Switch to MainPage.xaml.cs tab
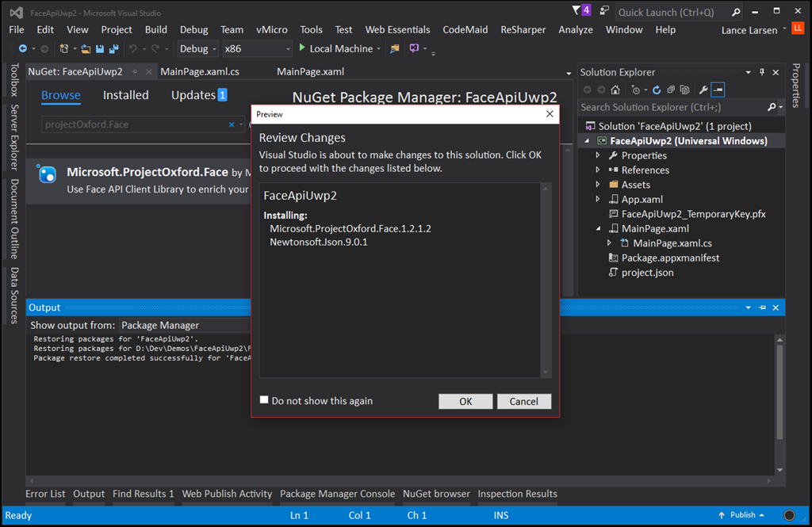The image size is (812, 527). [200, 71]
